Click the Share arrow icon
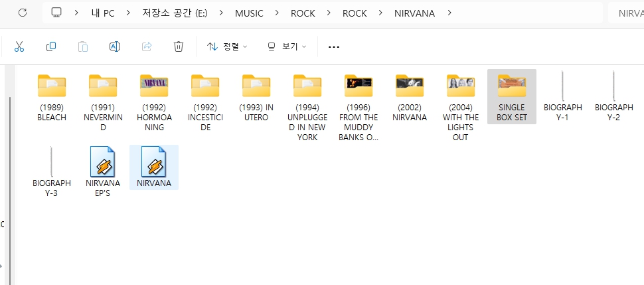 147,47
